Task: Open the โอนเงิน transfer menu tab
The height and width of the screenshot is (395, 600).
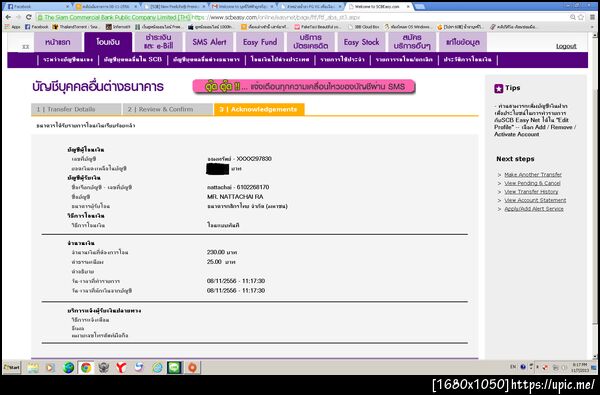Action: [x=108, y=42]
